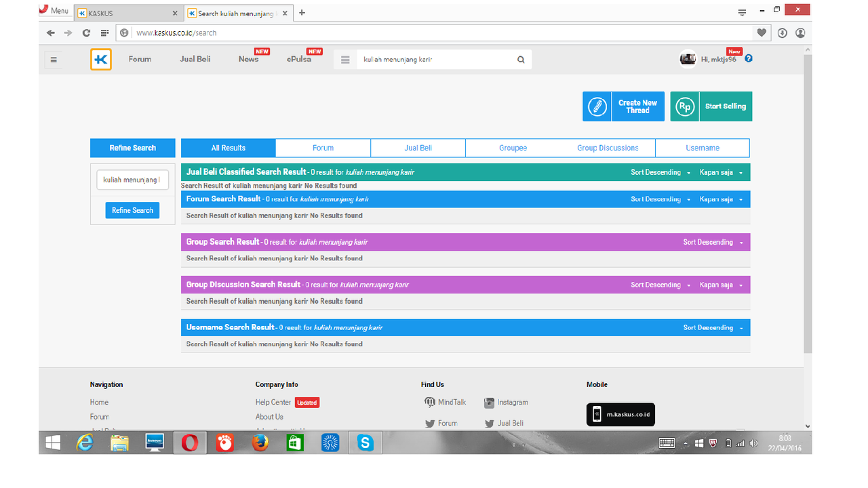868x488 pixels.
Task: Open the Opera tab menu icon
Action: (742, 12)
